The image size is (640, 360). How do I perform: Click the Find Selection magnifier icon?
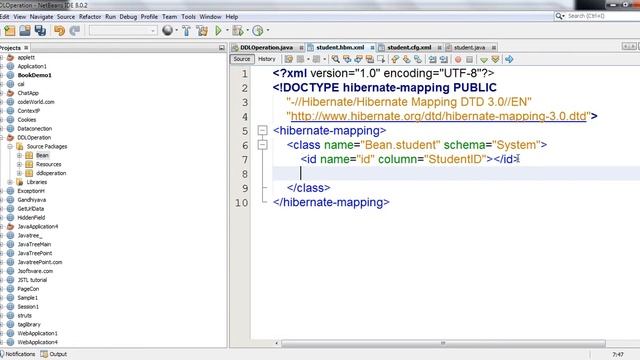point(336,59)
